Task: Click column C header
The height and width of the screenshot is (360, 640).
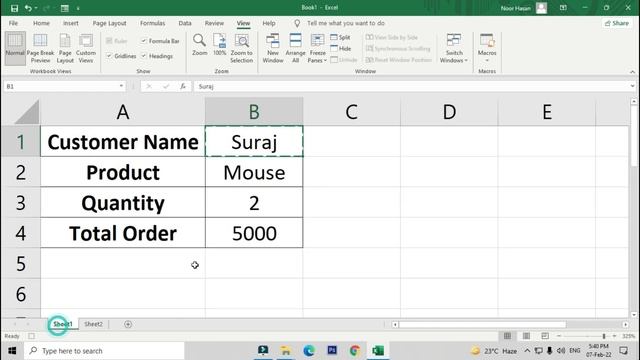Action: 351,112
